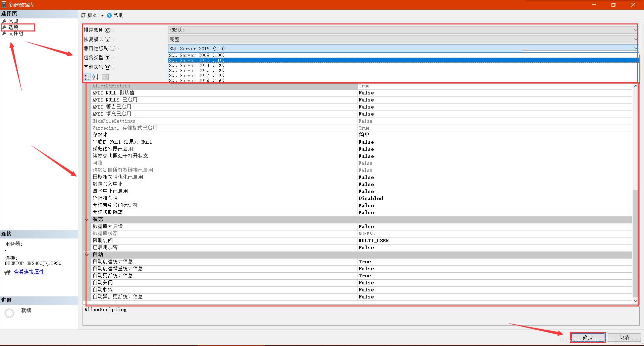
Task: Click the connection properties icon
Action: point(7,272)
